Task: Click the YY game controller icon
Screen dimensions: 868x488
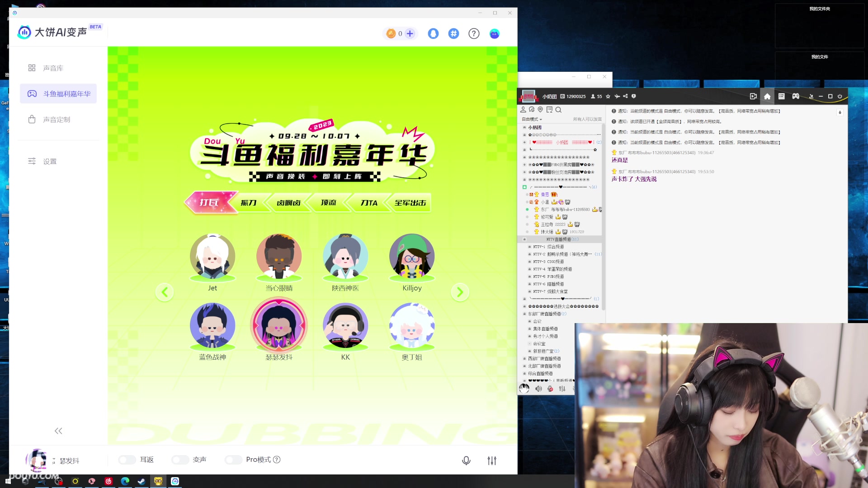Action: coord(796,96)
